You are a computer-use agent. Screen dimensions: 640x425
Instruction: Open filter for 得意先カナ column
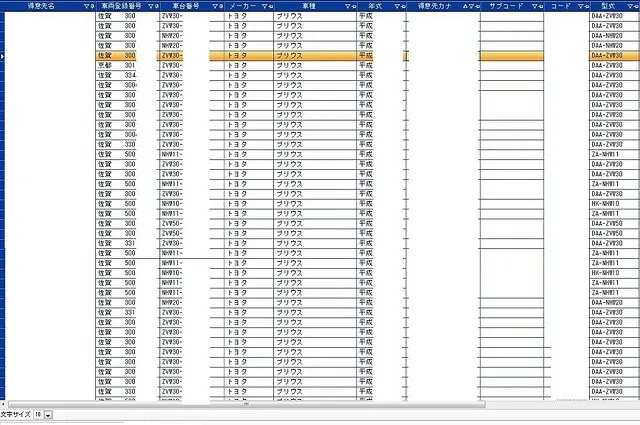tap(472, 6)
